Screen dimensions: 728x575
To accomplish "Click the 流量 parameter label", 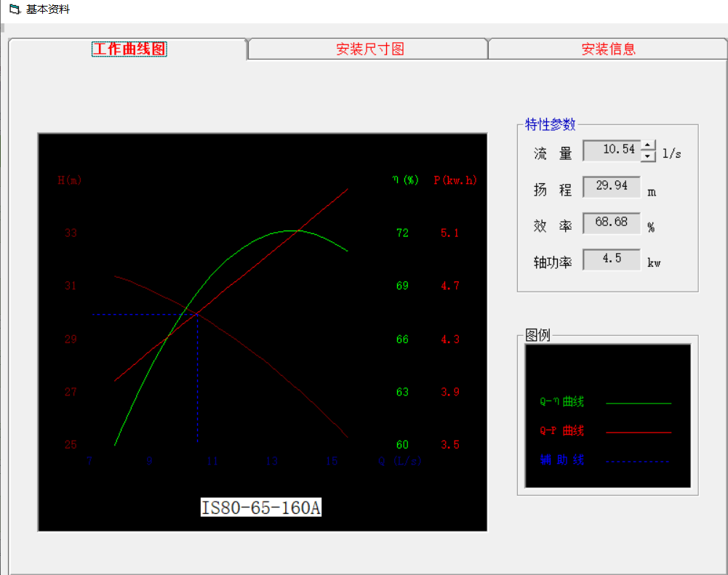I will point(553,153).
